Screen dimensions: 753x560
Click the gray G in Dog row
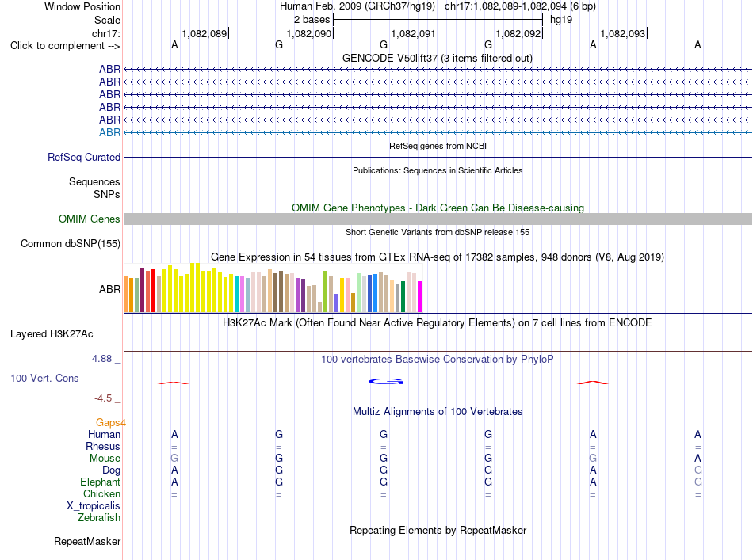click(x=698, y=470)
